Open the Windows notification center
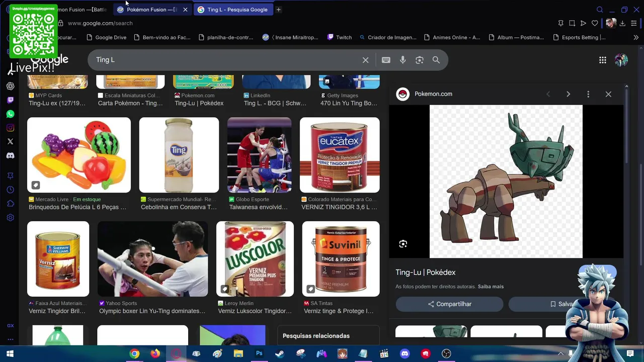This screenshot has height=362, width=644. pyautogui.click(x=630, y=354)
